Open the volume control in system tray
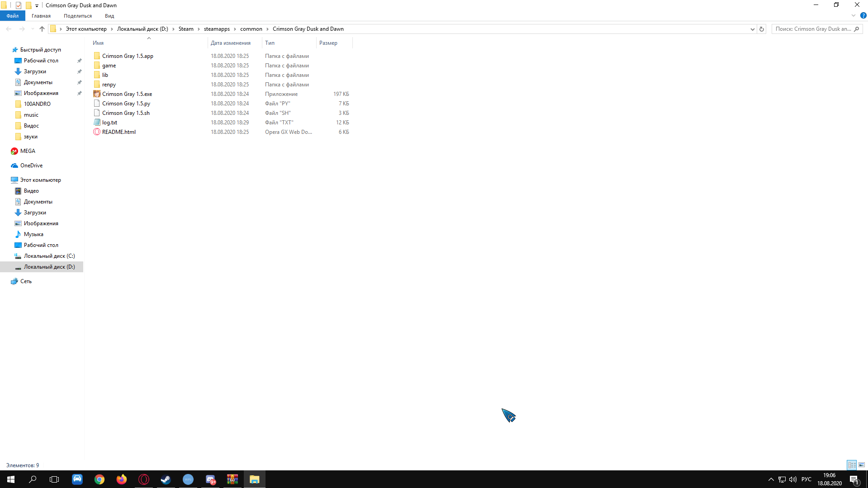Screen dimensions: 868x488 pos(793,479)
